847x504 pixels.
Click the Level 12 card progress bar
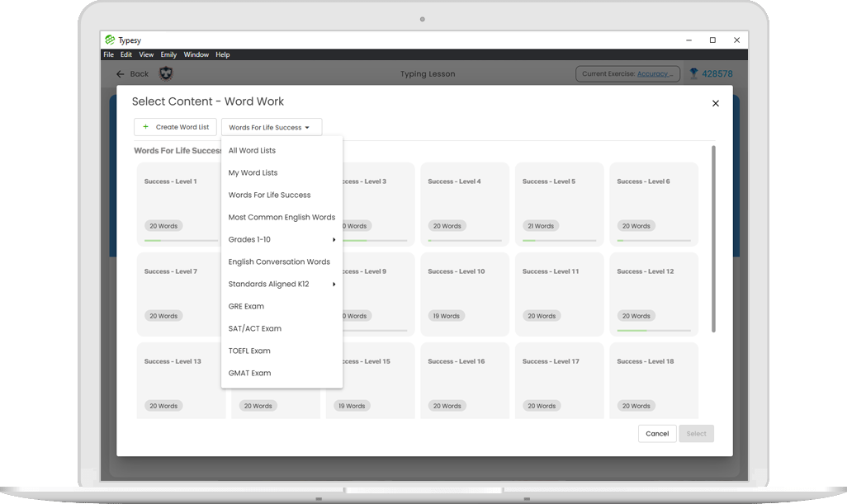(654, 330)
